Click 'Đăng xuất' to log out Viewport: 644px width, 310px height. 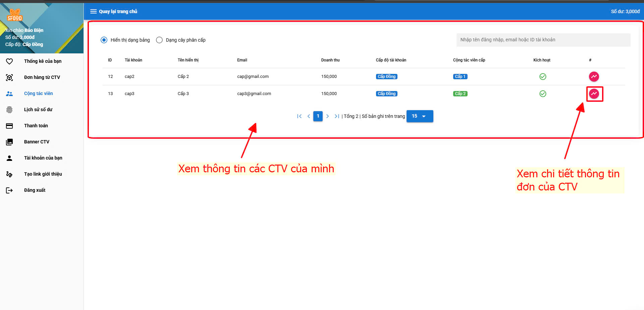point(35,190)
